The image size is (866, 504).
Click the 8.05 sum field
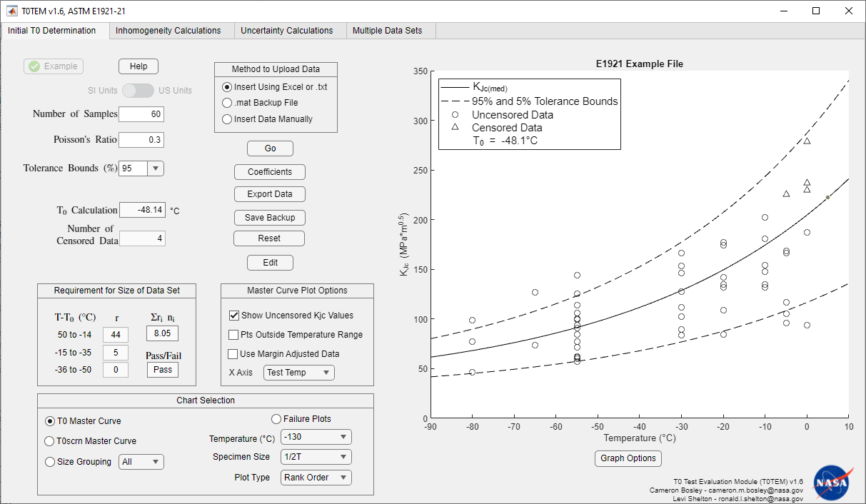click(163, 333)
